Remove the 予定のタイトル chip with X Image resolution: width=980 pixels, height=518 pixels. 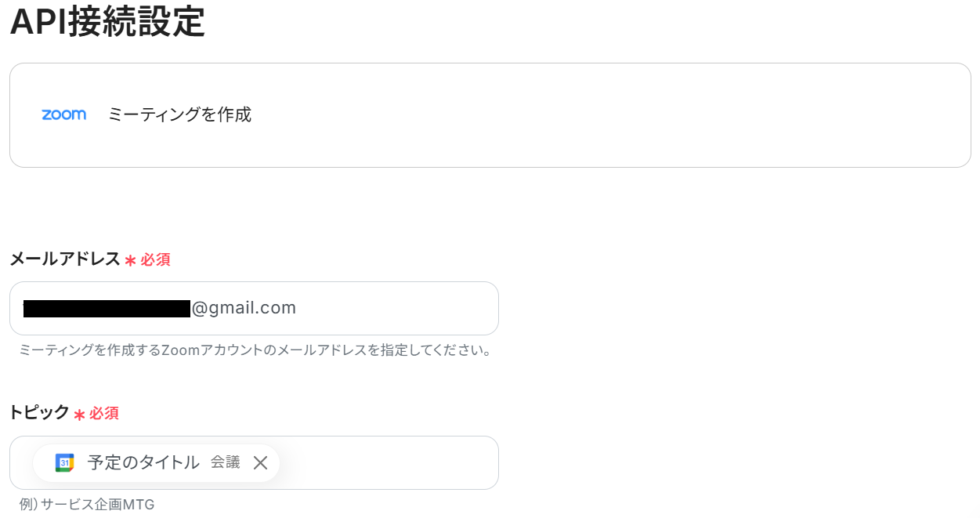click(261, 462)
